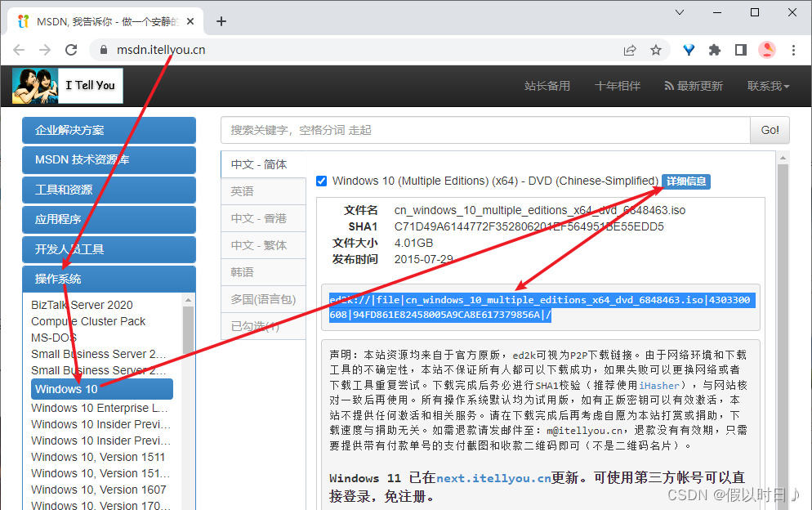812x510 pixels.
Task: Expand the 企业解决方案 category
Action: coord(109,130)
